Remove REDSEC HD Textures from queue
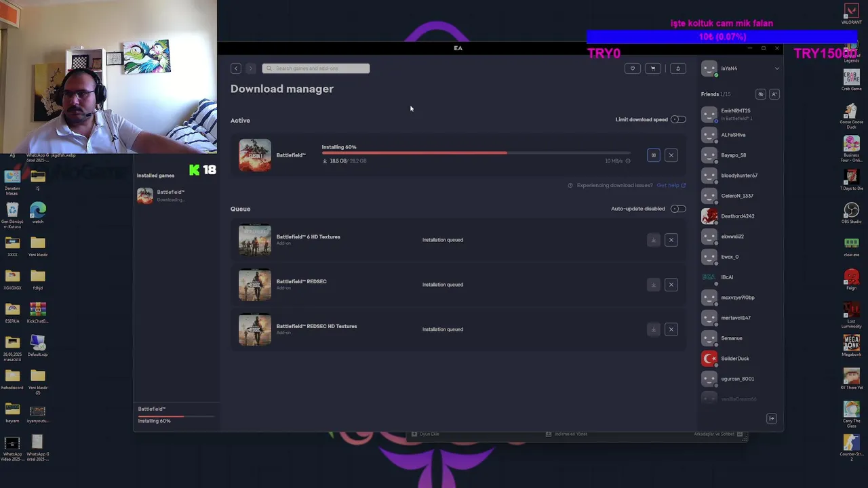 click(671, 329)
